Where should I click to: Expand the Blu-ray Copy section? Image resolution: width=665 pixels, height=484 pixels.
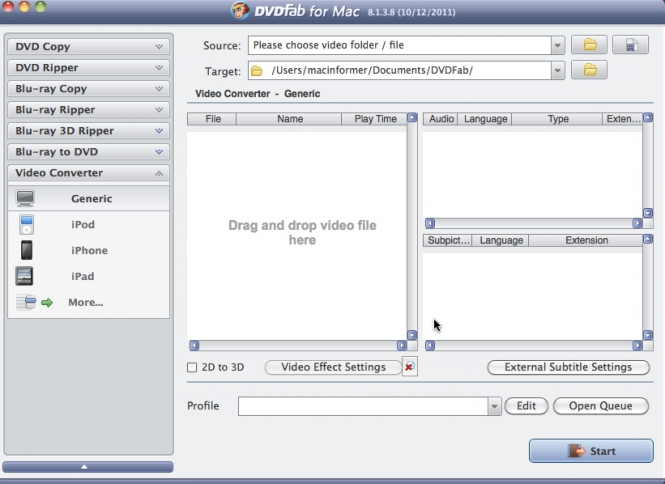tap(88, 89)
